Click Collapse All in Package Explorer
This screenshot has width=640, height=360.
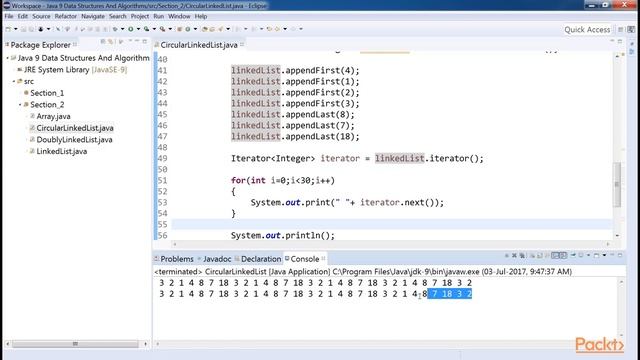pos(103,41)
